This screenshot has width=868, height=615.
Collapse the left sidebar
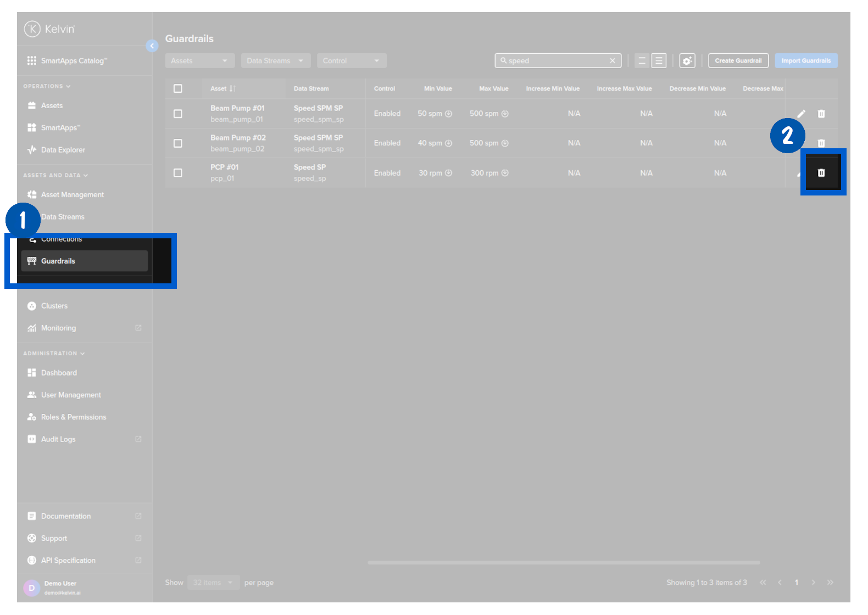pos(152,46)
